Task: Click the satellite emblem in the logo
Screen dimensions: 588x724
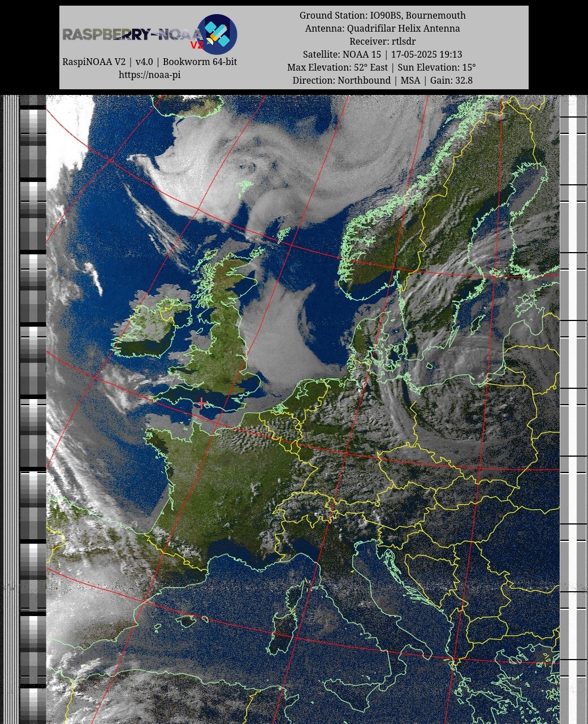Action: (x=217, y=34)
